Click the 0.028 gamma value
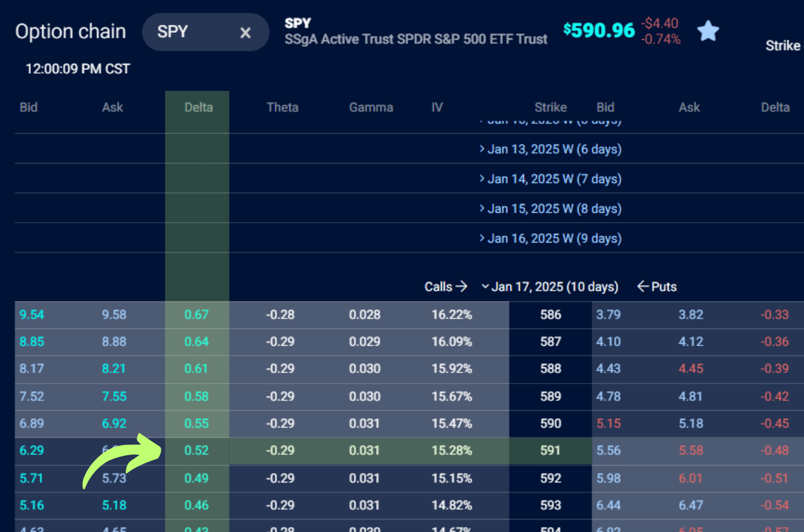804x532 pixels. pos(365,314)
